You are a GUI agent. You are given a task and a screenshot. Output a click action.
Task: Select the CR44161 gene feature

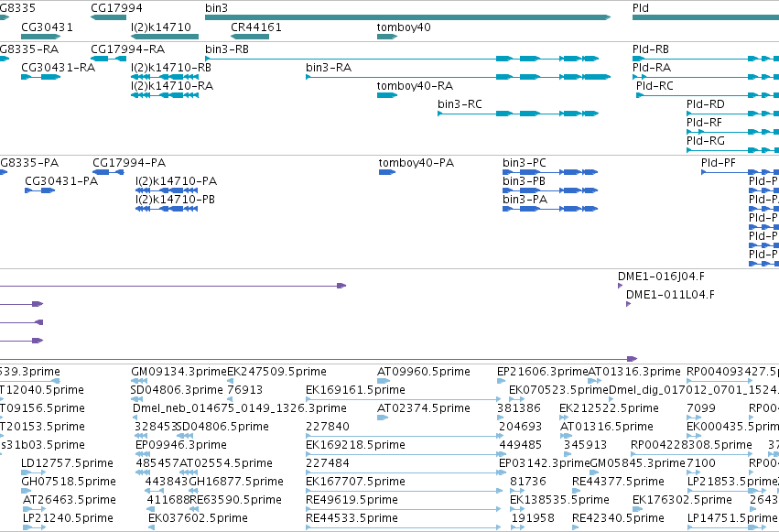[250, 37]
